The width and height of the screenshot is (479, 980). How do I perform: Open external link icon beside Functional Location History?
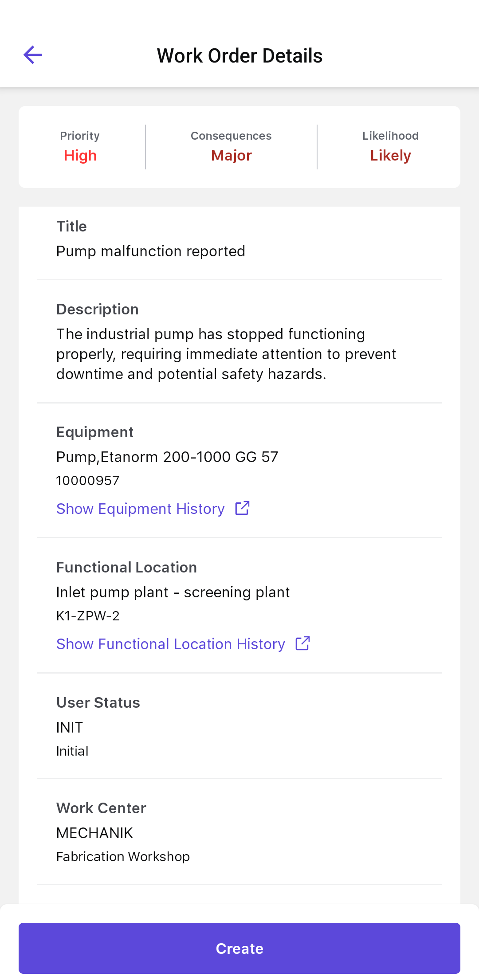tap(302, 643)
